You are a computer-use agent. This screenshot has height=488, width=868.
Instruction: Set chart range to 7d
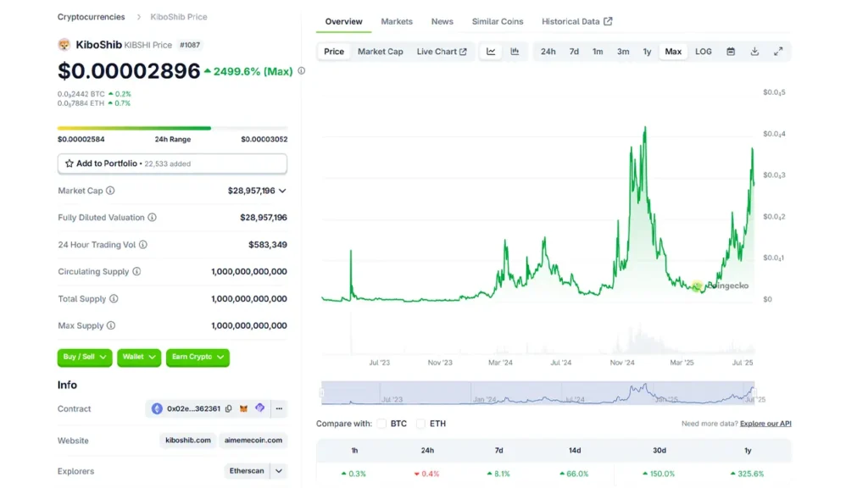574,52
